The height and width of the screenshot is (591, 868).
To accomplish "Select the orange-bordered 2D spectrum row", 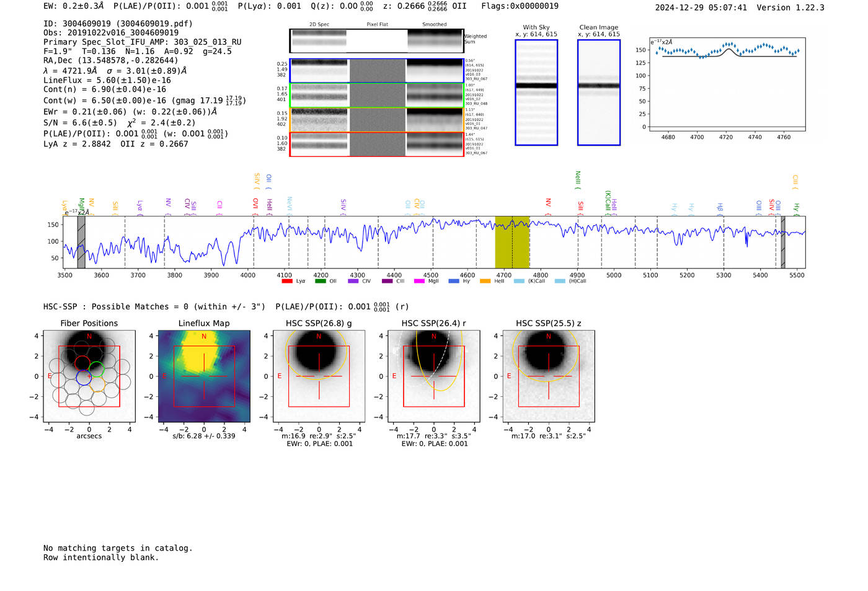I will coord(377,120).
